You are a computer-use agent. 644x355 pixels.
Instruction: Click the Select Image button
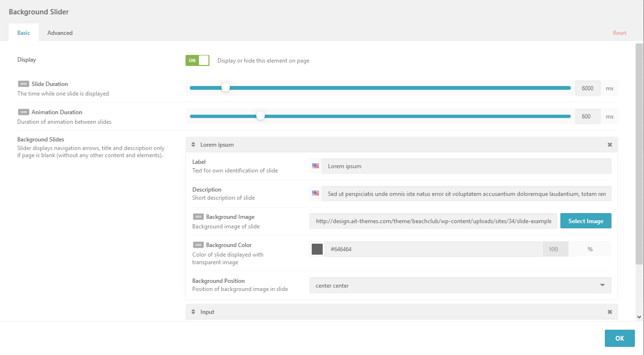pyautogui.click(x=586, y=221)
